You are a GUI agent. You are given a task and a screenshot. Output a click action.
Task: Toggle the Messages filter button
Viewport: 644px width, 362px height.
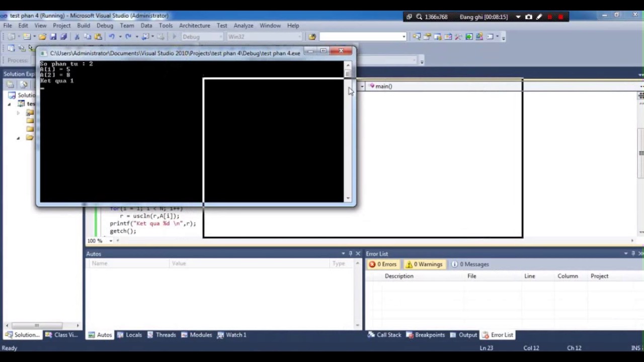tap(470, 264)
